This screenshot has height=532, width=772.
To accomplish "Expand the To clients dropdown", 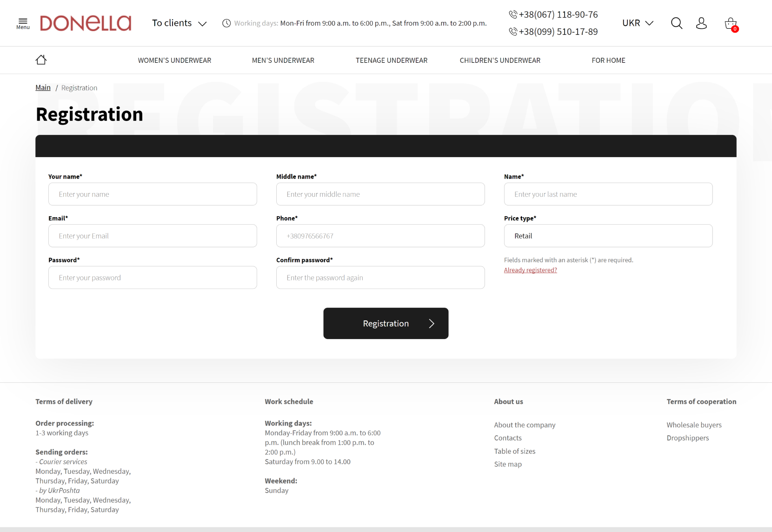I will (x=179, y=23).
